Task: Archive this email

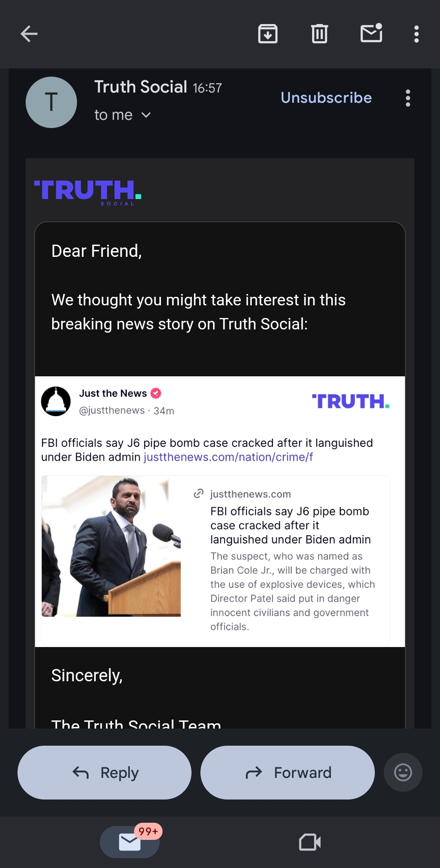Action: coord(268,34)
